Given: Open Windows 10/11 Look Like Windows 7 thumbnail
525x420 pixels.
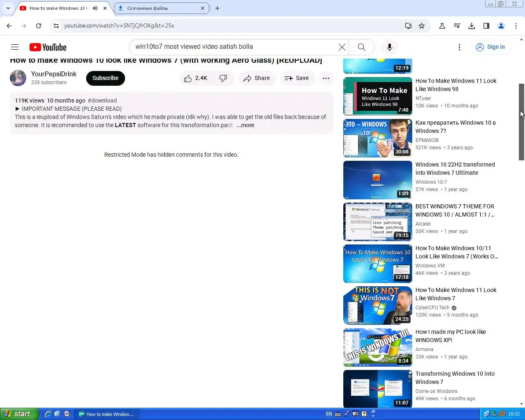Looking at the screenshot, I should point(378,263).
